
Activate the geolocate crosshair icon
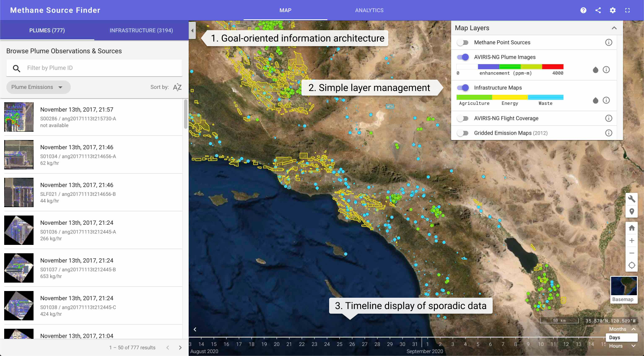click(x=632, y=265)
